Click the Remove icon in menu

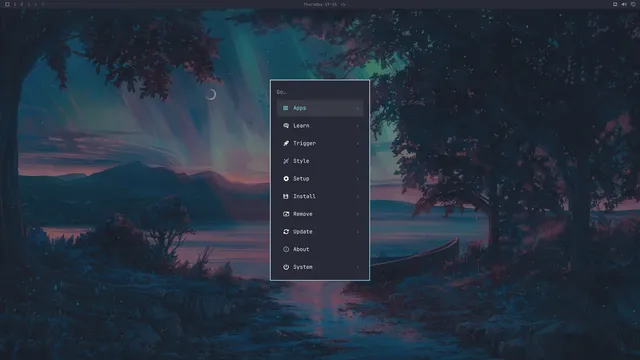point(286,214)
